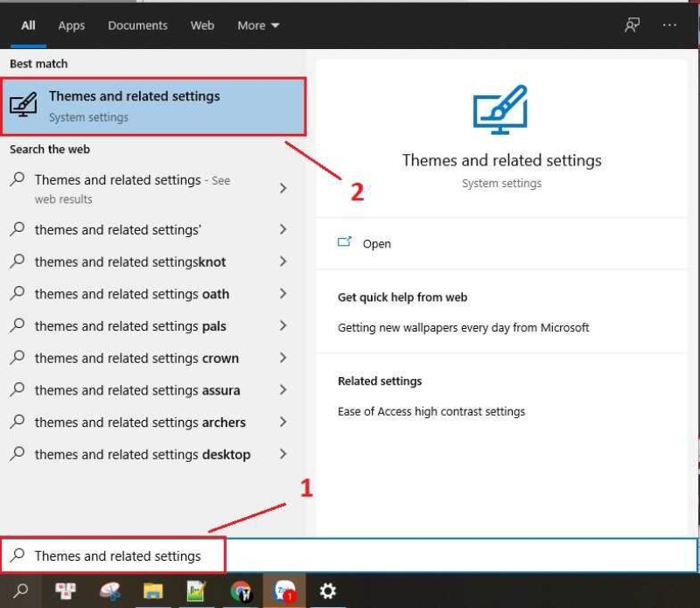Expand chevron beside 'settings pals' suggestion
The image size is (700, 608).
(x=283, y=326)
